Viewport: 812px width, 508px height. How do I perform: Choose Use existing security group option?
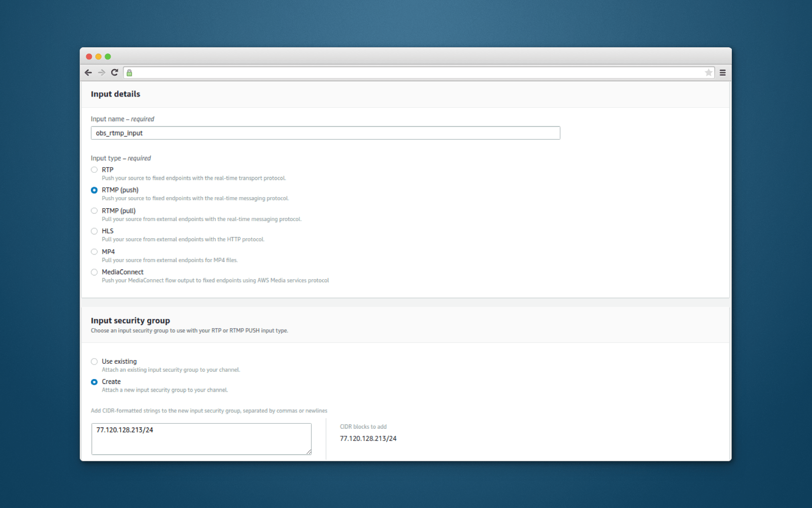pyautogui.click(x=94, y=362)
